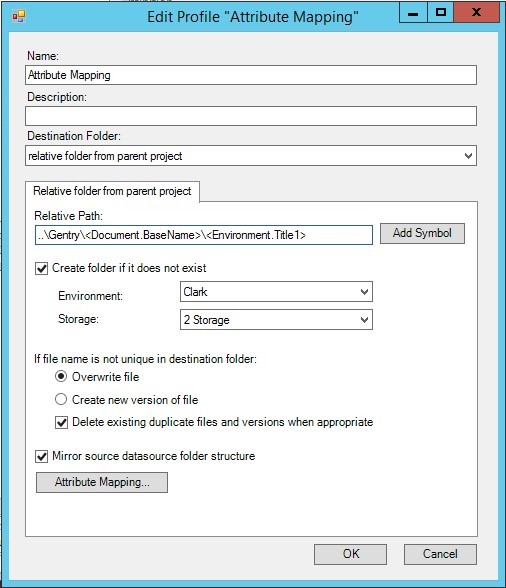
Task: Uncheck Delete existing duplicate files option
Action: 62,422
